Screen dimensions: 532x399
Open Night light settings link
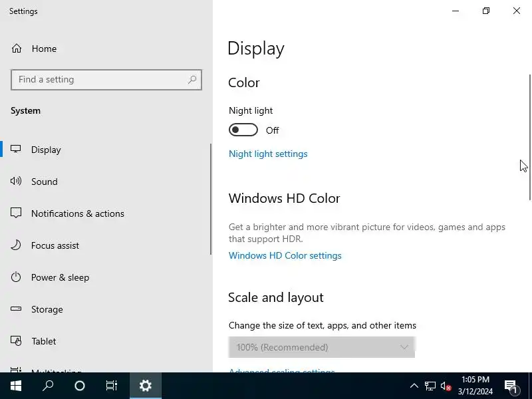[268, 154]
